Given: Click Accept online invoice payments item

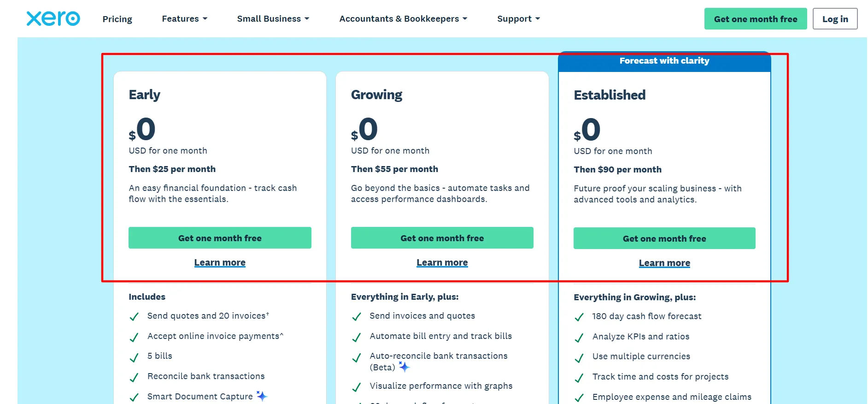Looking at the screenshot, I should (215, 336).
